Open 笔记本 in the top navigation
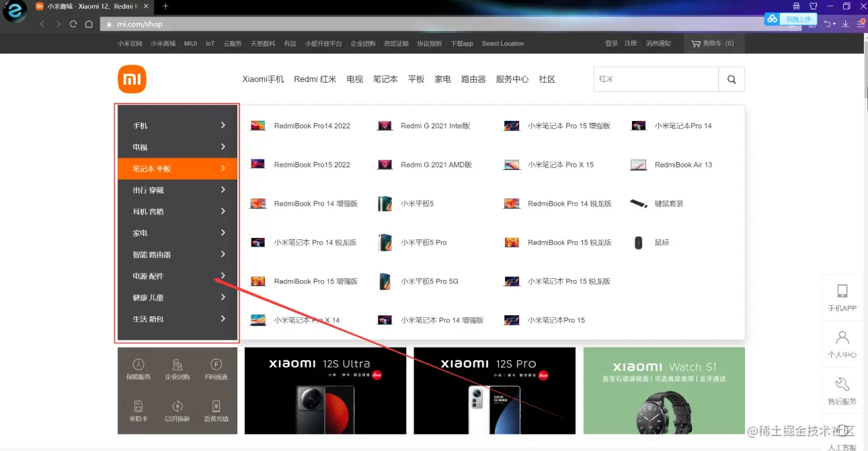868x451 pixels. pyautogui.click(x=385, y=79)
